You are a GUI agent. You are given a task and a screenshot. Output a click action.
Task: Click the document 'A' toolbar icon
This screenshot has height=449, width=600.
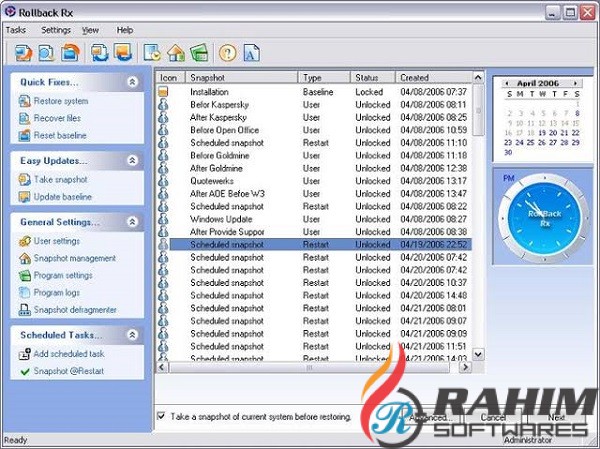[251, 53]
